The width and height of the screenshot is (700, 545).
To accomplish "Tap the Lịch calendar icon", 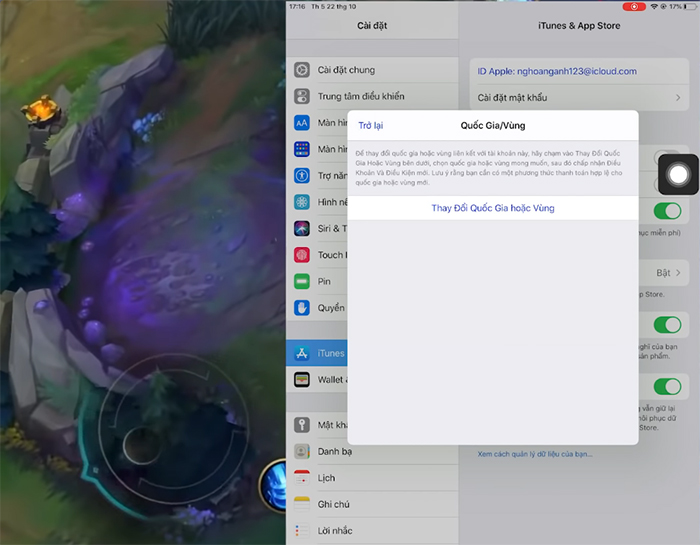I will tap(302, 478).
